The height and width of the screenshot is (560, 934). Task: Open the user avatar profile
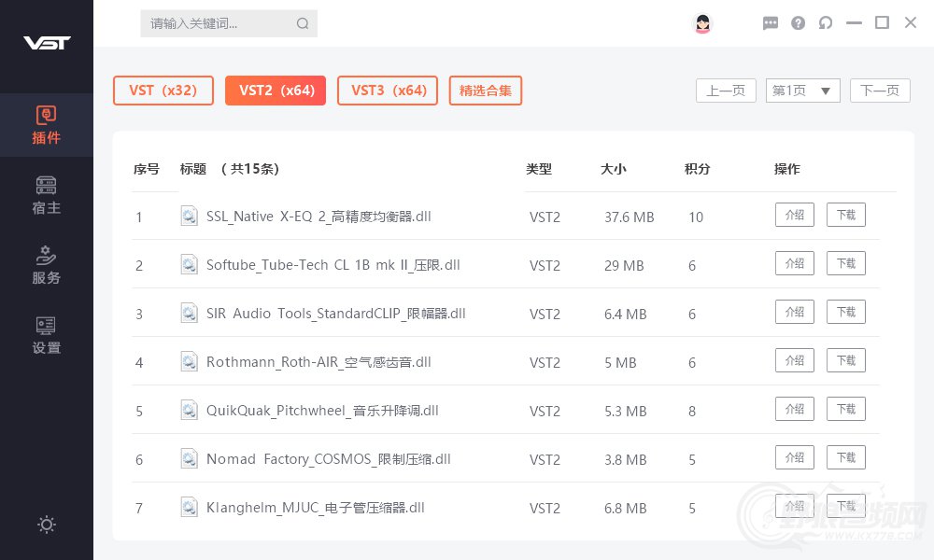click(x=703, y=23)
